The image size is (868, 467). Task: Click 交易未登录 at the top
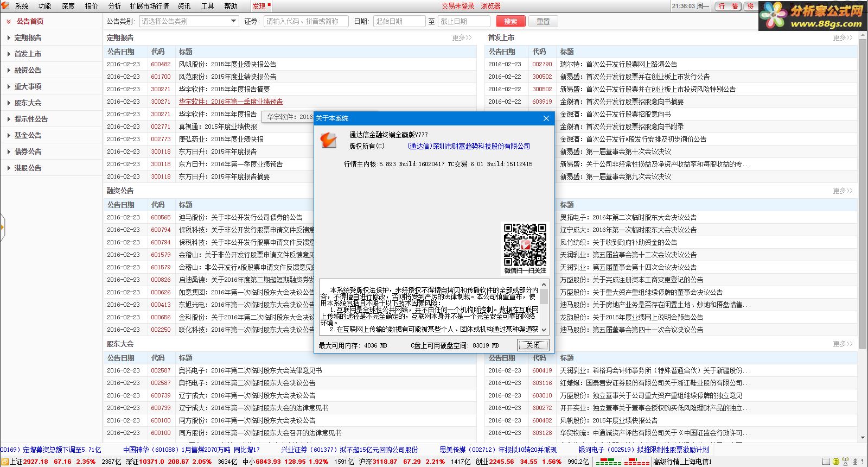(x=458, y=6)
